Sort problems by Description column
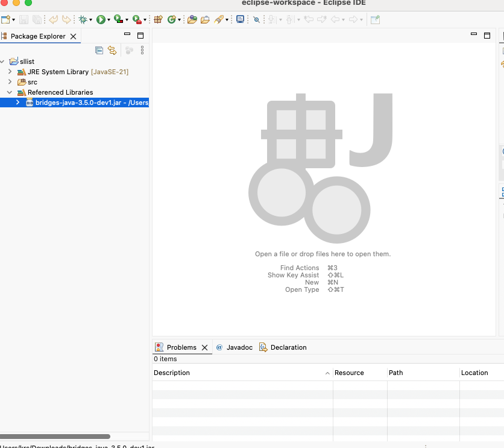This screenshot has height=448, width=504. pos(242,373)
